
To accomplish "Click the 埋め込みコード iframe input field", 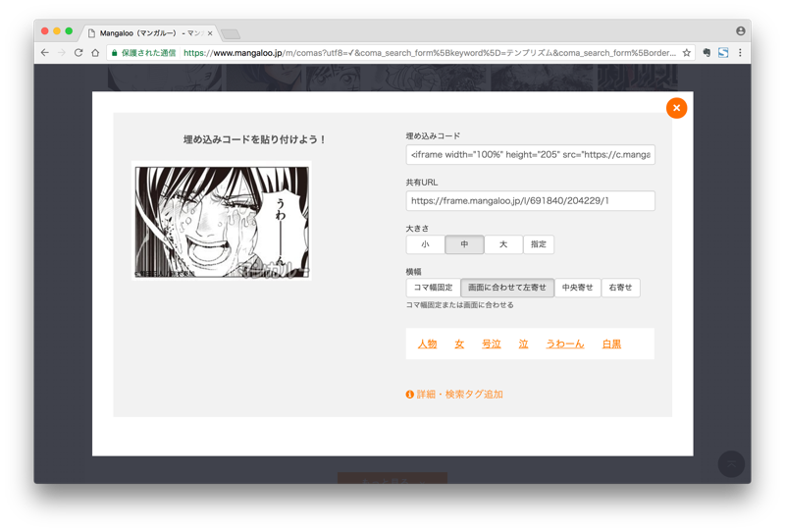I will [x=530, y=155].
